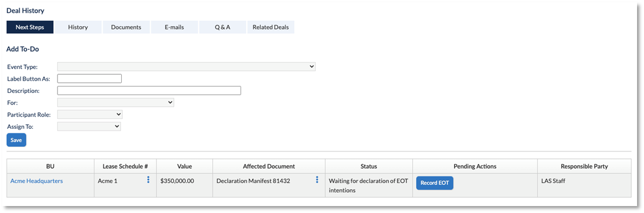This screenshot has width=644, height=213.
Task: Click the Lease Schedule # column header
Action: pyautogui.click(x=125, y=166)
